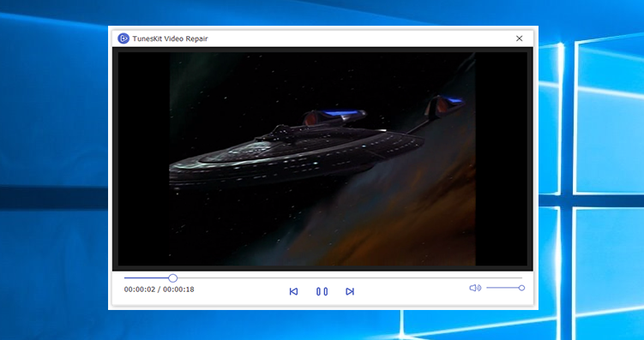Screen dimensions: 644x340
Task: Click the volume slider handle
Action: click(521, 288)
